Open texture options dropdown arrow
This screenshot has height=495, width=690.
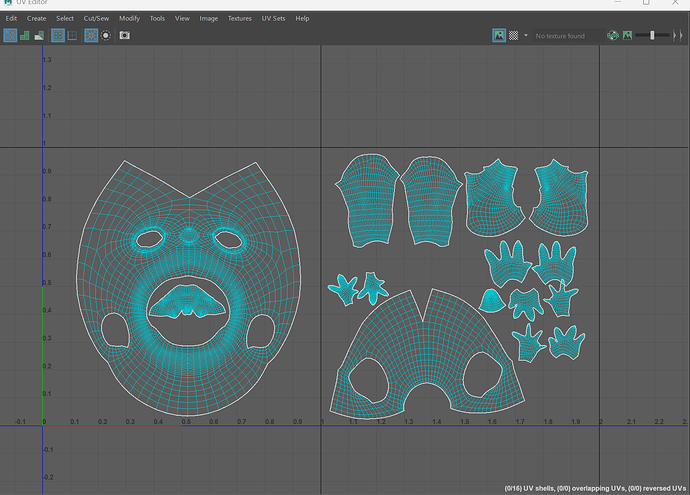525,35
